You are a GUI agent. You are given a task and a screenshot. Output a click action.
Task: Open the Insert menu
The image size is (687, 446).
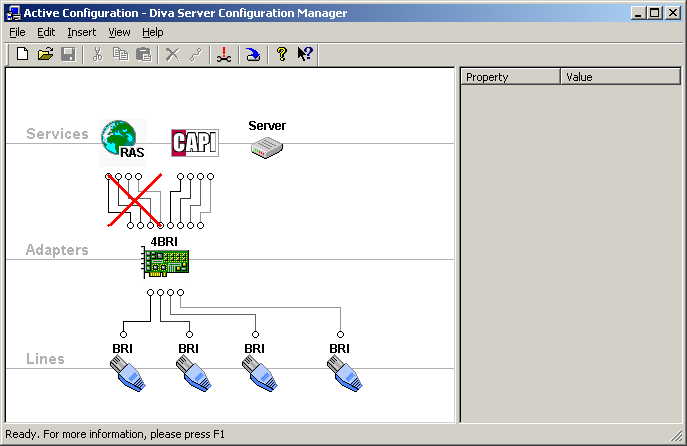[81, 32]
